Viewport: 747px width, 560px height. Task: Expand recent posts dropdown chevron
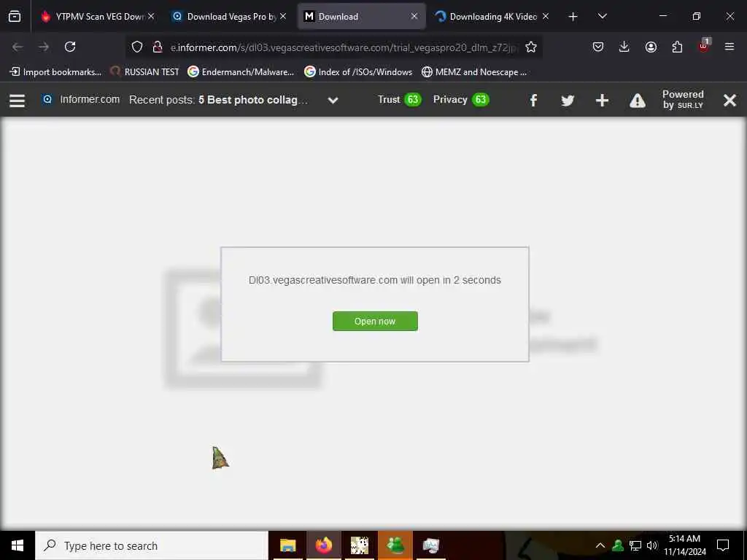[333, 101]
